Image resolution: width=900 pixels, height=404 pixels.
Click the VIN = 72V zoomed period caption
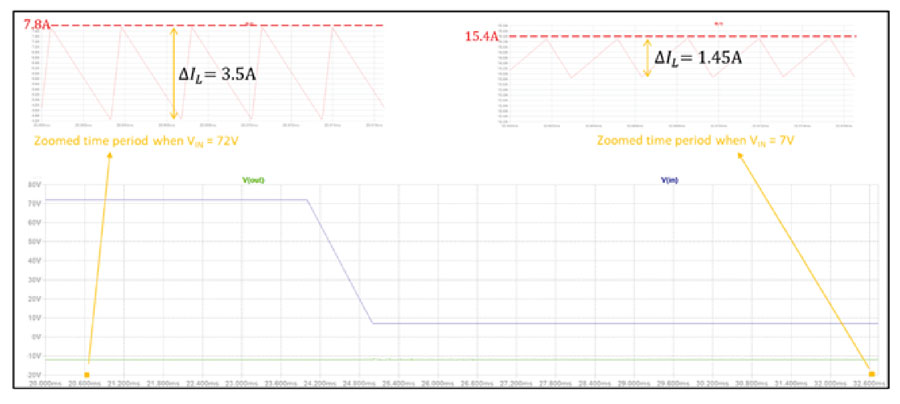137,141
